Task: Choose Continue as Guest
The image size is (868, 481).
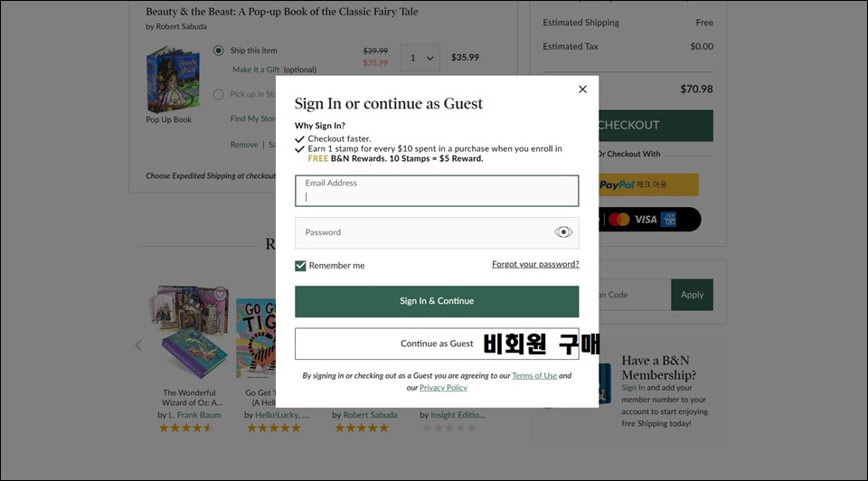Action: 437,344
